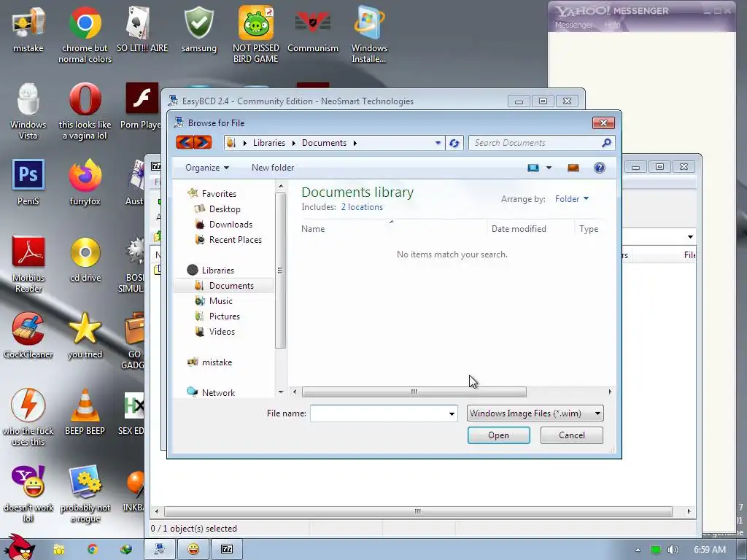747x560 pixels.
Task: Select the Pictures library
Action: 225,316
